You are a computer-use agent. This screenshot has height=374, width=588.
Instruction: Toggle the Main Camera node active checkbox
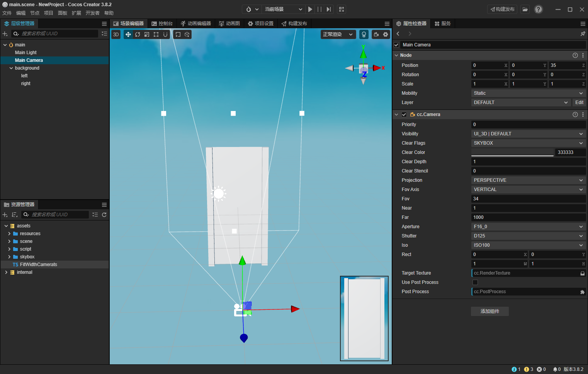(396, 45)
